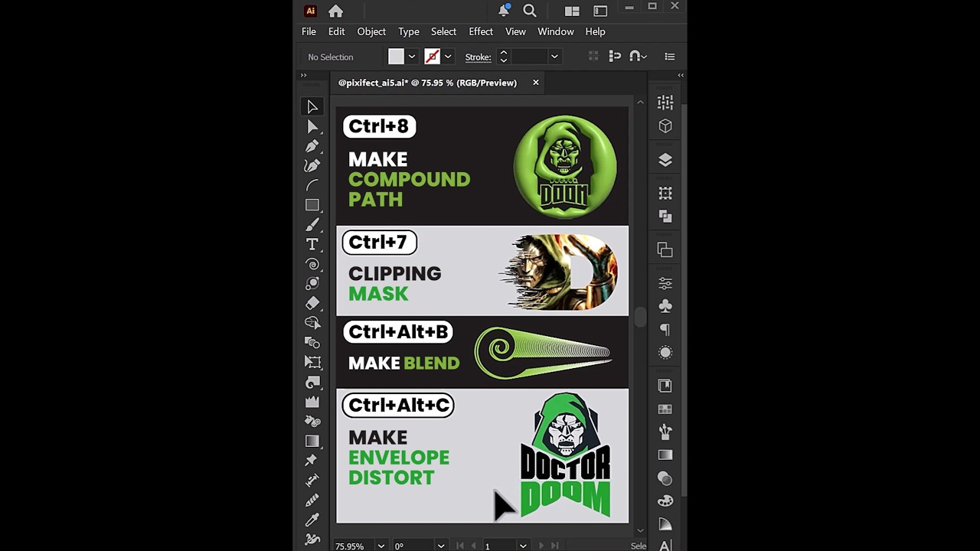The image size is (980, 551).
Task: Click the vertical canvas scrollbar
Action: [x=639, y=318]
